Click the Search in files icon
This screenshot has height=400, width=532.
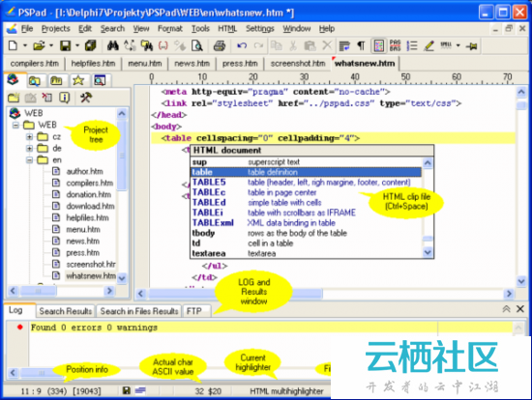point(147,45)
